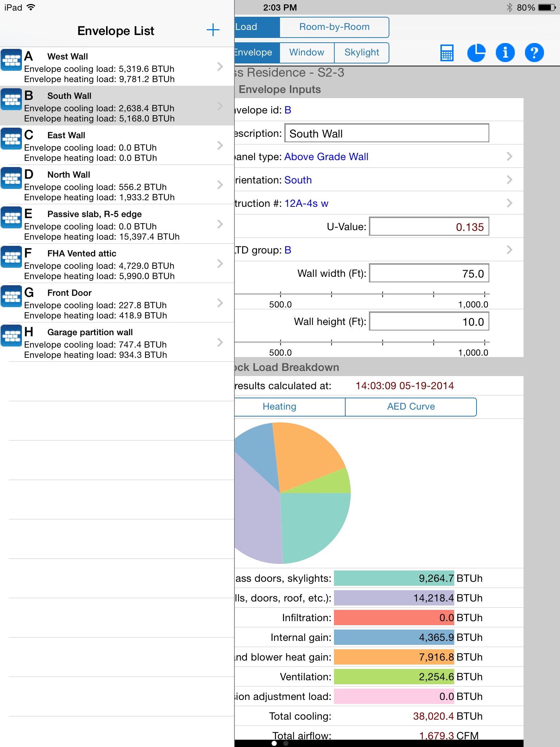Tap the brick wall icon for South Wall
Image resolution: width=560 pixels, height=747 pixels.
pos(11,100)
